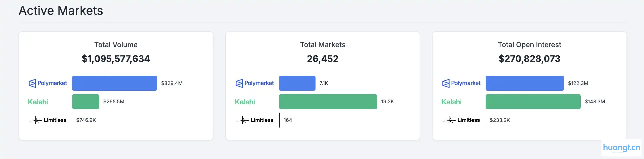Click the 26,452 total markets count
The image size is (644, 159).
pyautogui.click(x=323, y=59)
